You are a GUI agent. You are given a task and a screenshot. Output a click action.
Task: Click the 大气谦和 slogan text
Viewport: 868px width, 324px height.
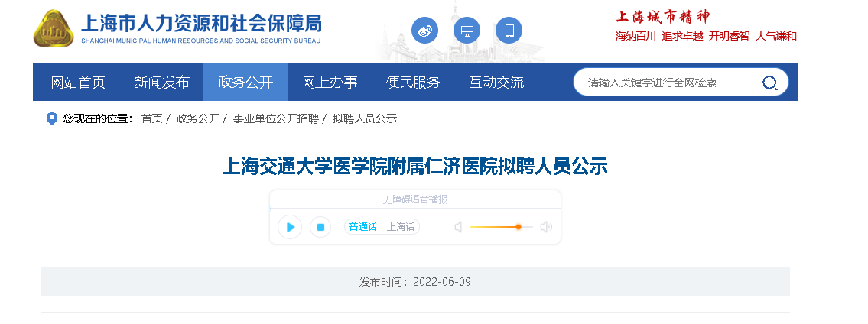pyautogui.click(x=776, y=37)
